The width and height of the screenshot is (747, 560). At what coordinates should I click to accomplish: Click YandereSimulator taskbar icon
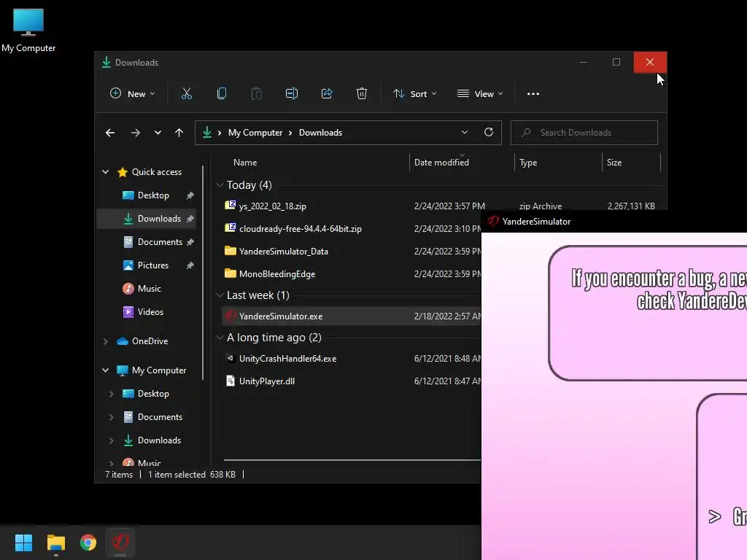(x=120, y=542)
